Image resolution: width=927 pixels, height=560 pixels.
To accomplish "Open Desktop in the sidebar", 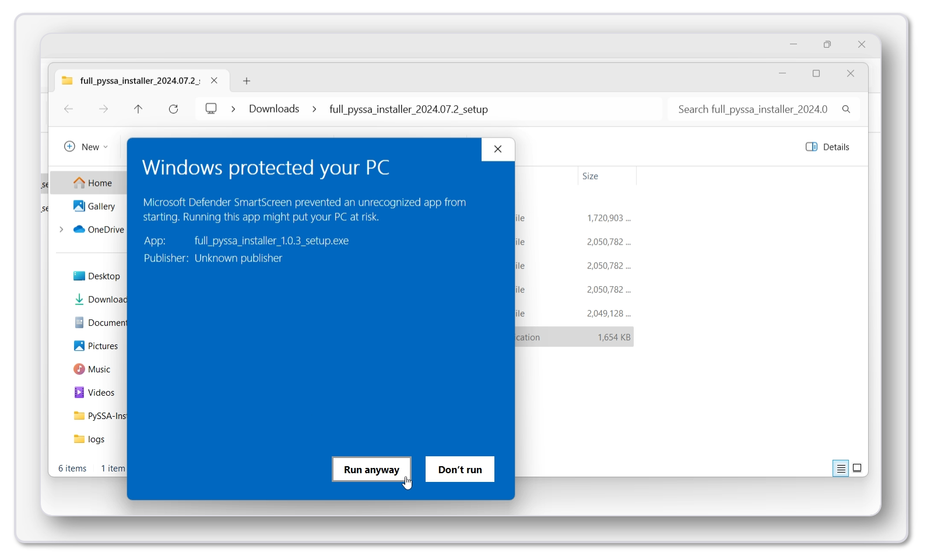I will coord(96,276).
